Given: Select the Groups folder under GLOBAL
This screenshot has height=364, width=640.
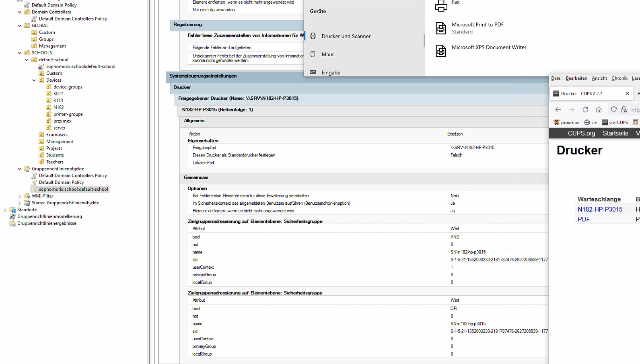Looking at the screenshot, I should [46, 39].
